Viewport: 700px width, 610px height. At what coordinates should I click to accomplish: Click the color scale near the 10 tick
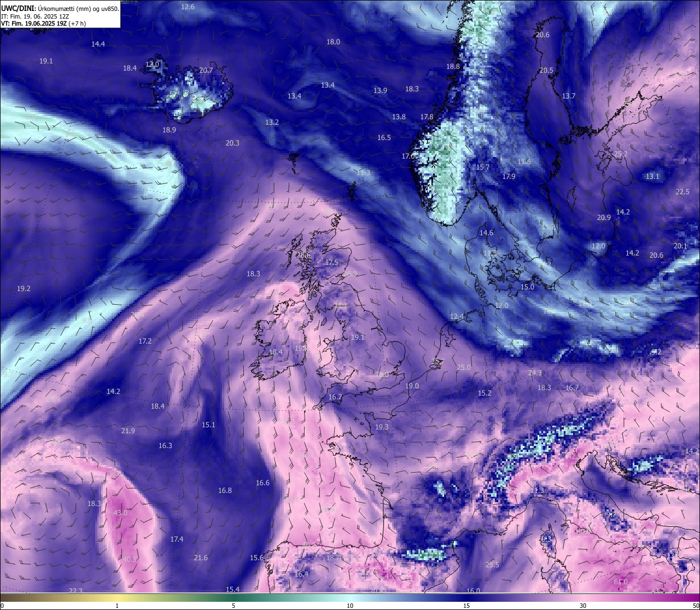pyautogui.click(x=350, y=597)
